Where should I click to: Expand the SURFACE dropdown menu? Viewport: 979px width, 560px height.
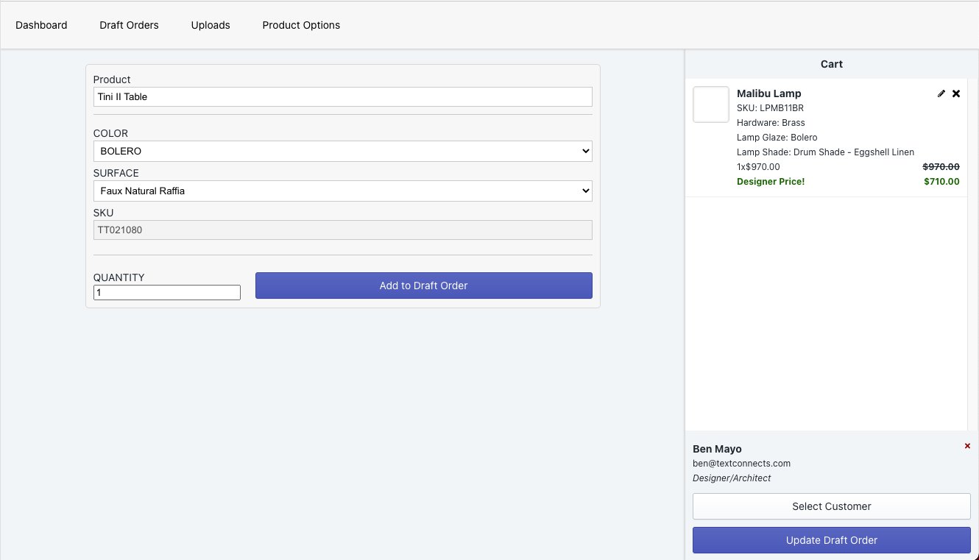click(x=342, y=191)
